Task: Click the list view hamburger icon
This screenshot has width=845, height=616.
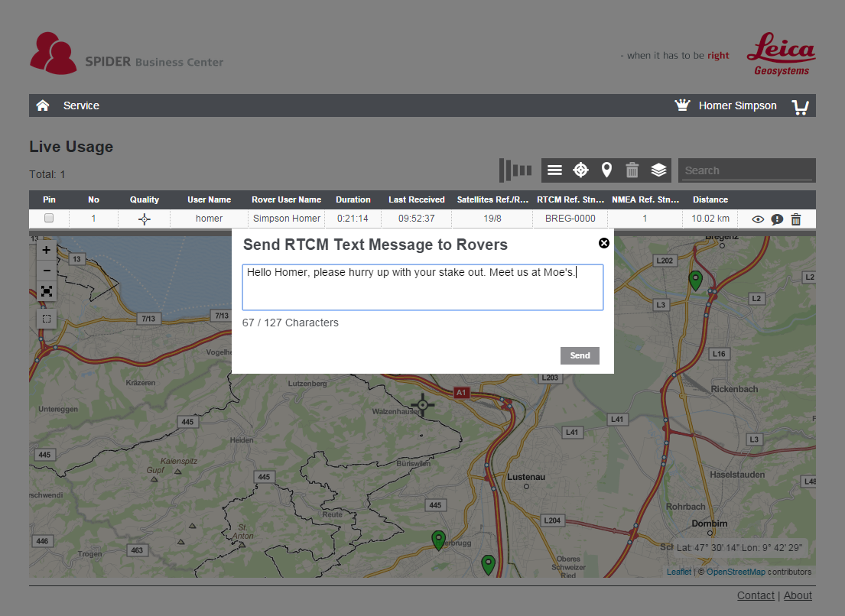Action: (x=554, y=170)
